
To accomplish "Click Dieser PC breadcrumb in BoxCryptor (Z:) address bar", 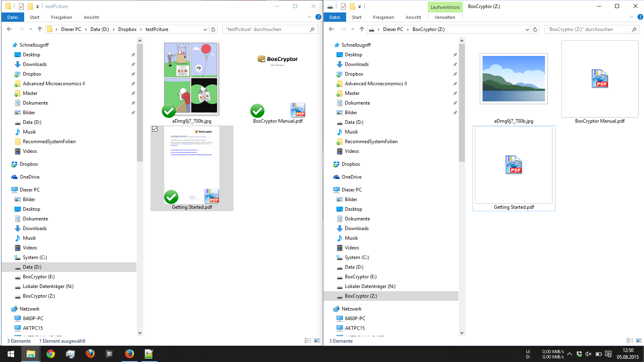I will point(393,29).
